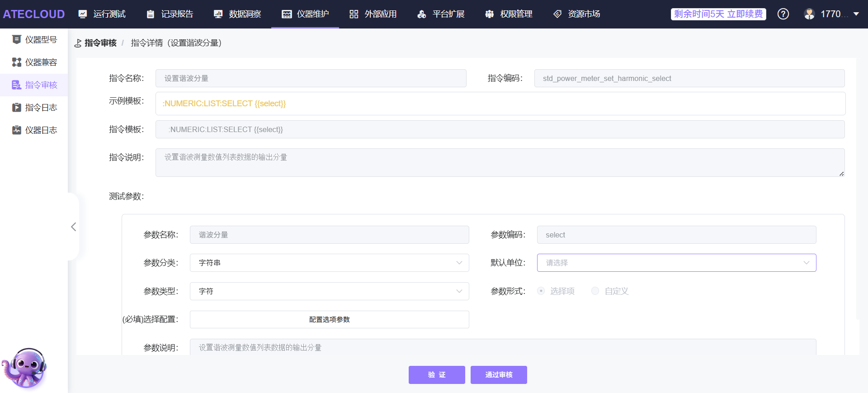Screen dimensions: 868x393
Task: Click the 验证 button
Action: coord(437,375)
